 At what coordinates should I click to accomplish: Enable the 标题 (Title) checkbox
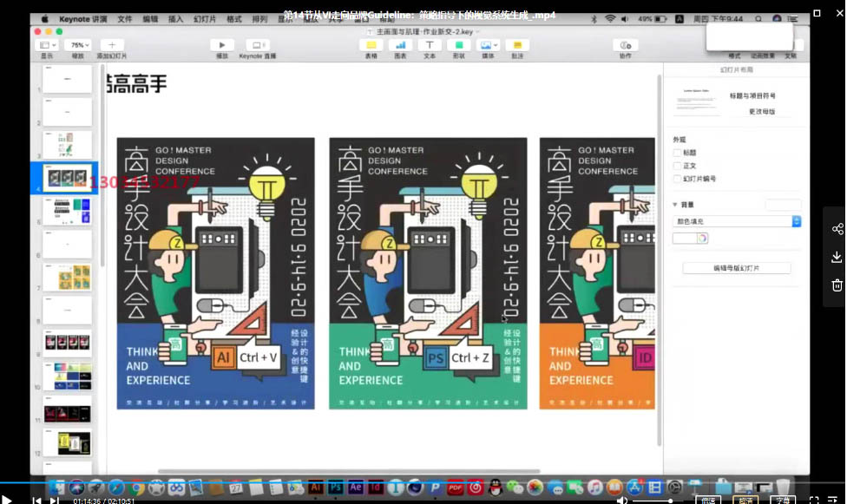(x=677, y=153)
